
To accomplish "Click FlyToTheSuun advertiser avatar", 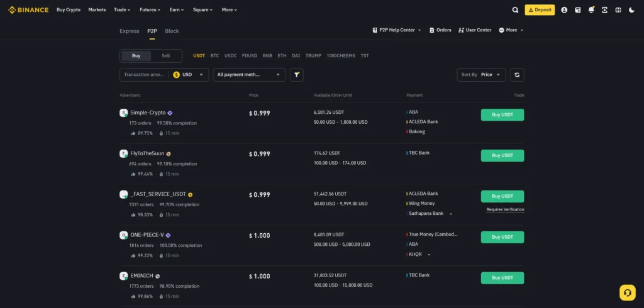I will point(124,153).
